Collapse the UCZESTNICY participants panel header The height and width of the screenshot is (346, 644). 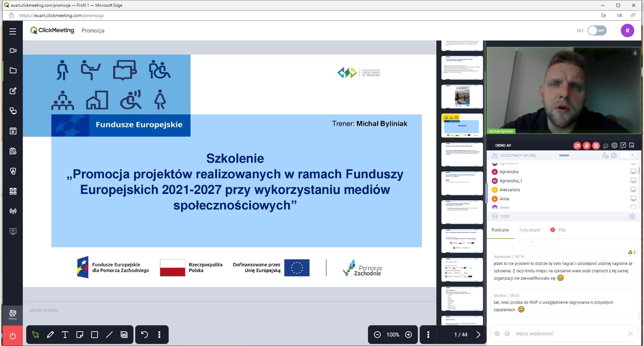pyautogui.click(x=564, y=155)
